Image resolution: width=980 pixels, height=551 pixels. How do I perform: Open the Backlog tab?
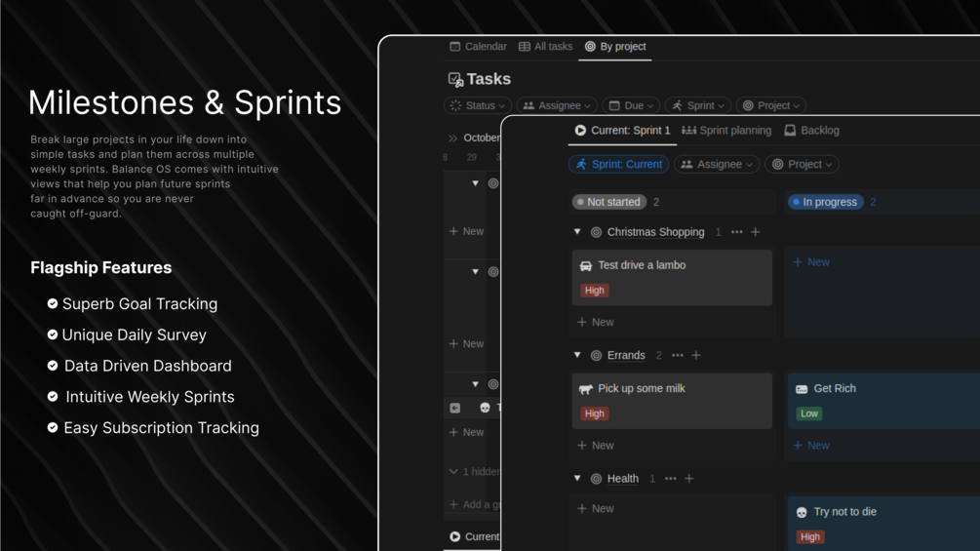point(812,130)
